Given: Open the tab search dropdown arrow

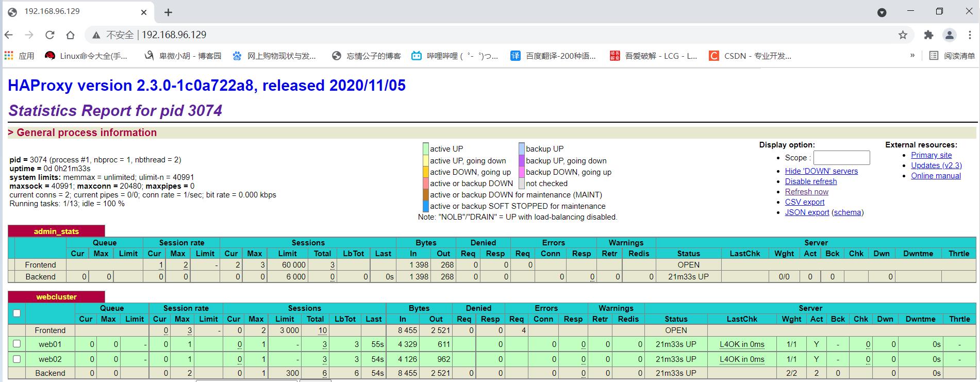Looking at the screenshot, I should pyautogui.click(x=882, y=12).
